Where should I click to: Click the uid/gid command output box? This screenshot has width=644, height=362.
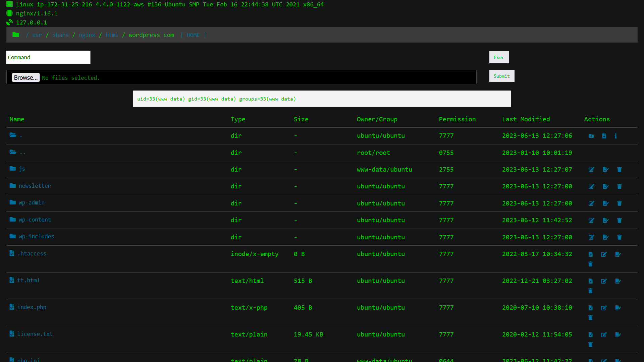pyautogui.click(x=322, y=99)
